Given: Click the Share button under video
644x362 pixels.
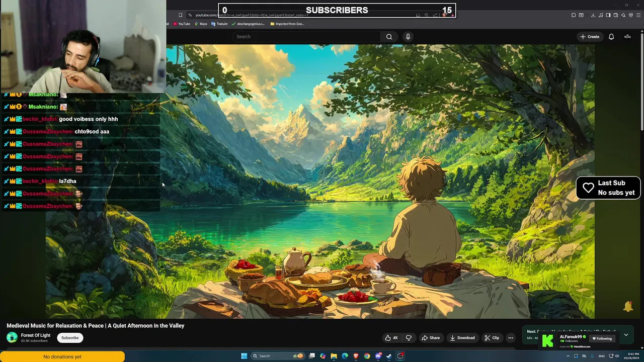Looking at the screenshot, I should 431,338.
